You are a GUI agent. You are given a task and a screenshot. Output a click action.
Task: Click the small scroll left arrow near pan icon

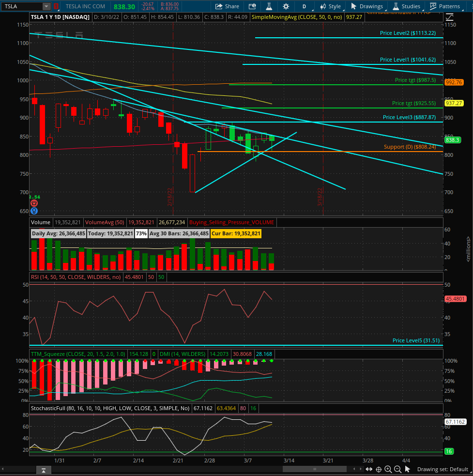click(x=354, y=469)
